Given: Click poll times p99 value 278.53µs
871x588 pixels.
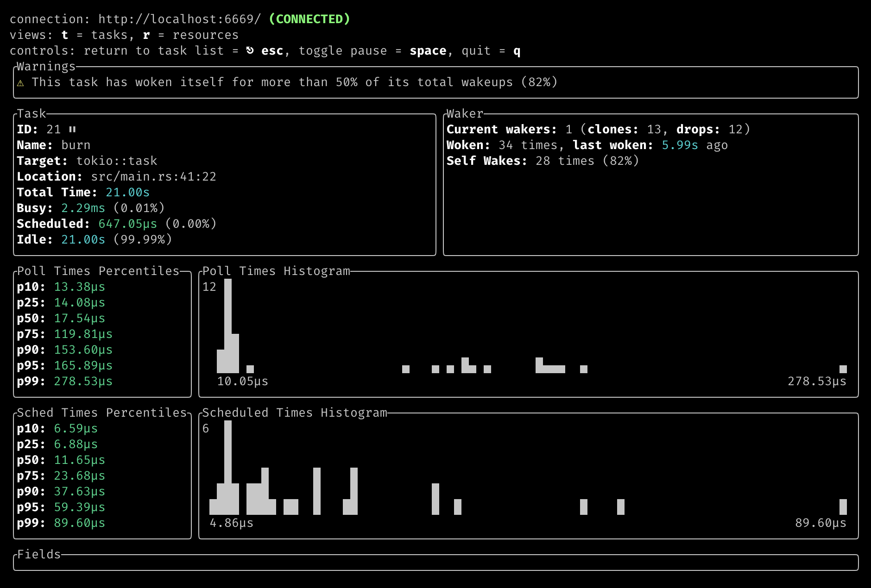Looking at the screenshot, I should 83,382.
